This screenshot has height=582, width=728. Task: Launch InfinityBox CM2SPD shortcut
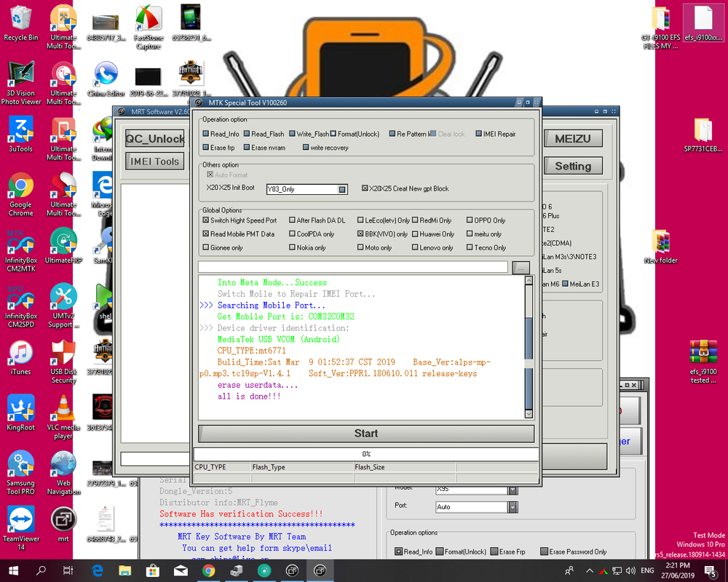[x=20, y=306]
